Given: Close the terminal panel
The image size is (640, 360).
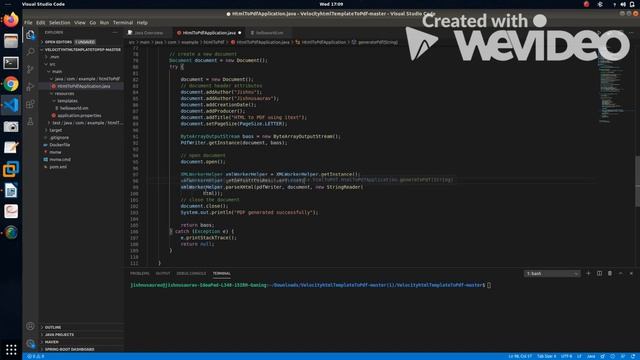Looking at the screenshot, I should click(x=631, y=273).
